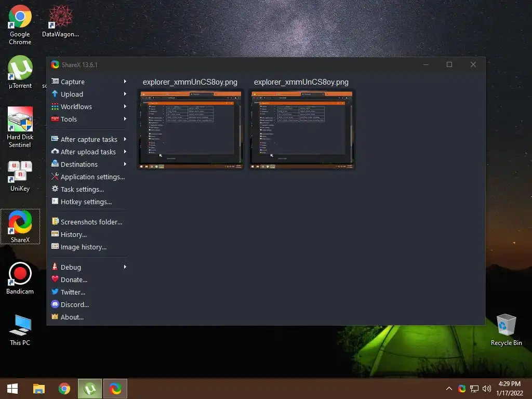Click the Workflows grid icon
The width and height of the screenshot is (532, 399).
[55, 107]
